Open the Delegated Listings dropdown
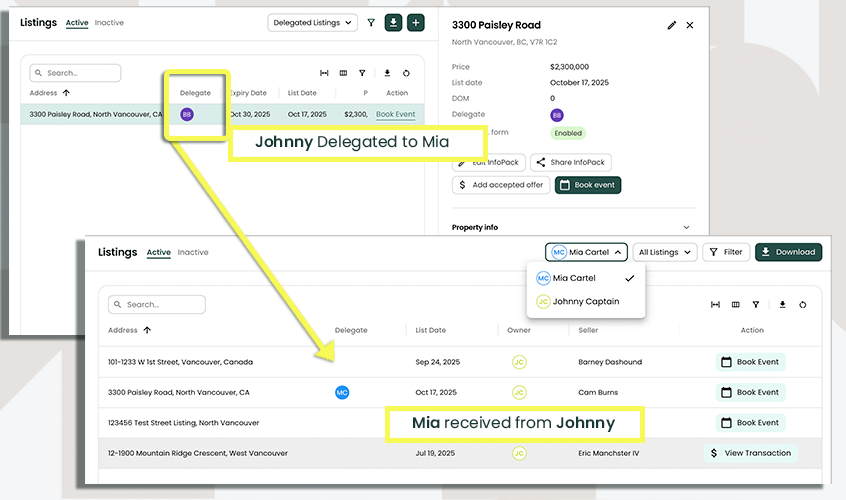846x500 pixels. 313,22
